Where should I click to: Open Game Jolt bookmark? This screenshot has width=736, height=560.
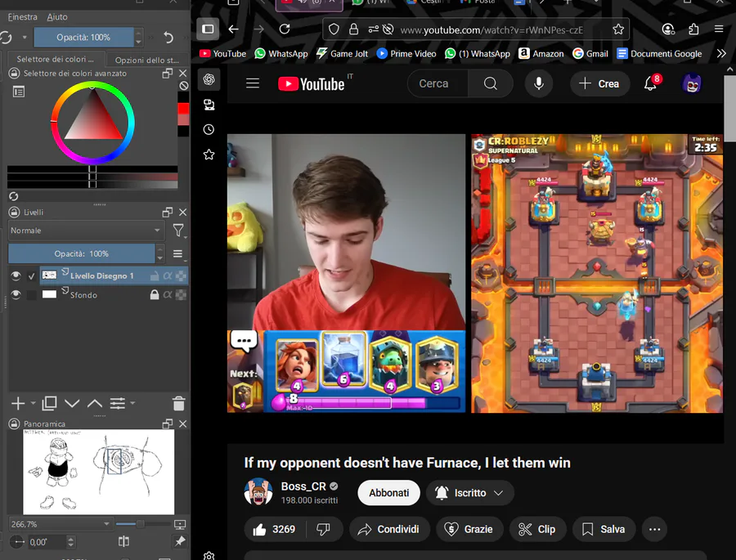342,53
